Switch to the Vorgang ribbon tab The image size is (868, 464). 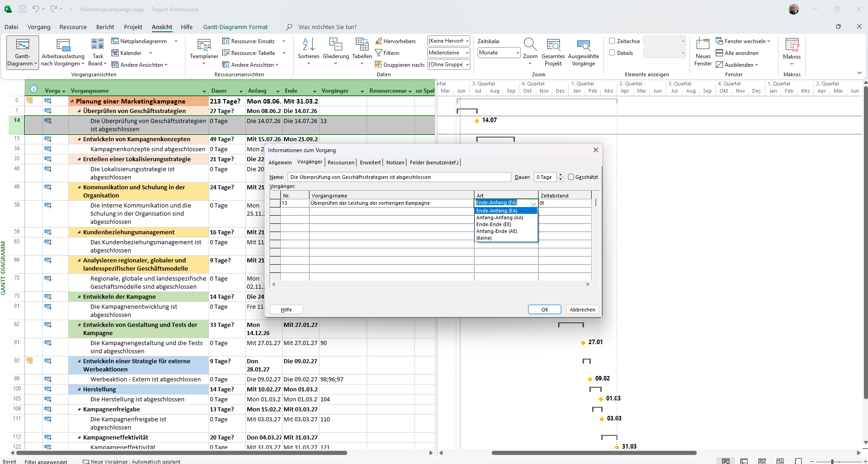(39, 27)
